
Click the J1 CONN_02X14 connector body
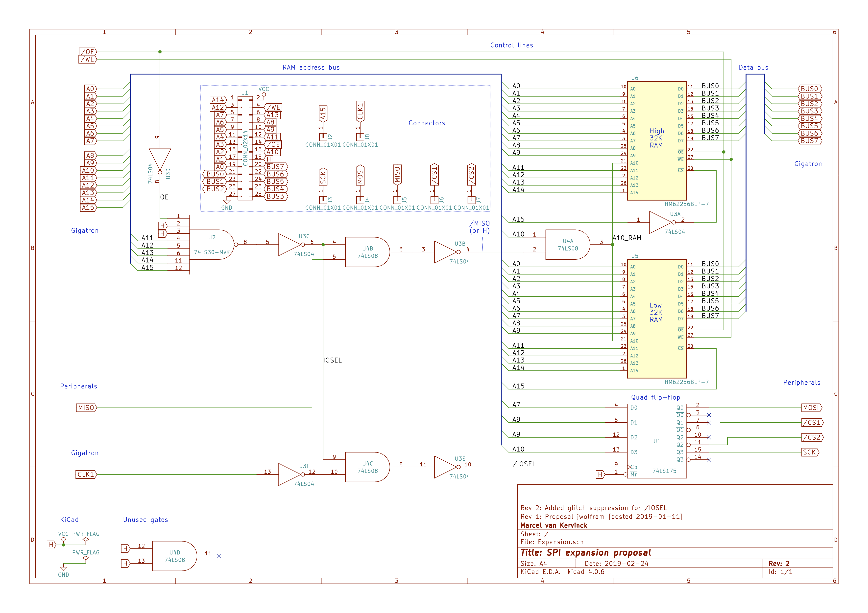245,148
